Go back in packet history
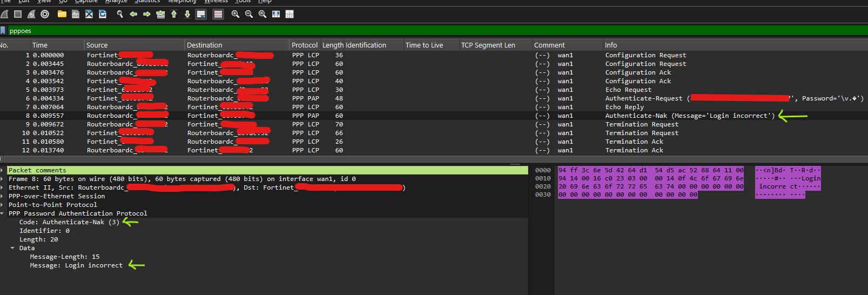The height and width of the screenshot is (295, 868). [x=133, y=14]
